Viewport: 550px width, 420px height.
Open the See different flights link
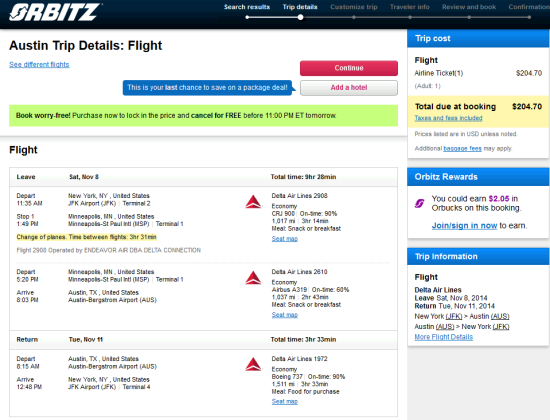click(x=39, y=65)
